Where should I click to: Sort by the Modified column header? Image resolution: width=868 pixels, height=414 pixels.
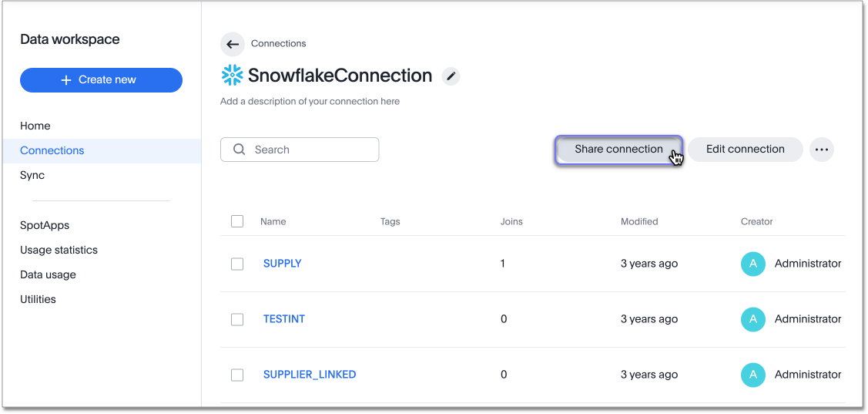639,221
